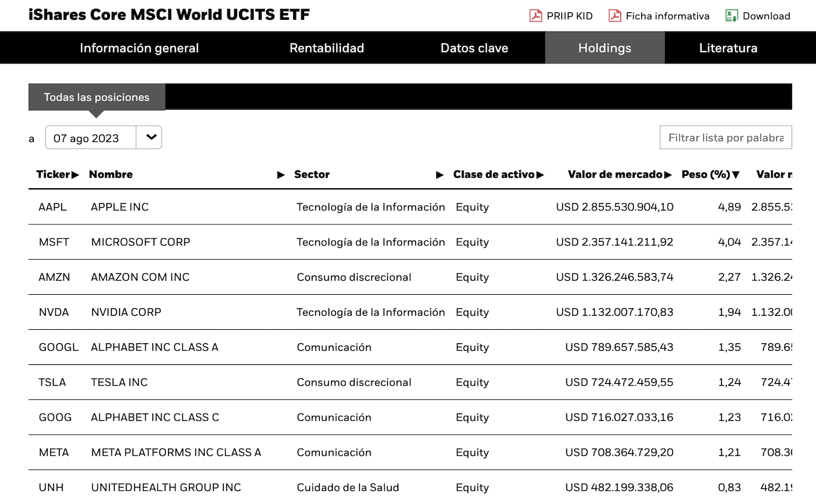Switch to Información general tab

pos(139,48)
